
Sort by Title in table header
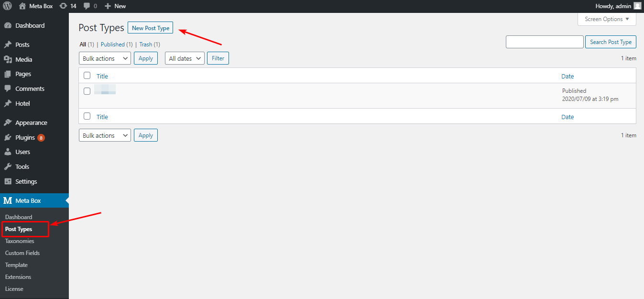tap(102, 76)
